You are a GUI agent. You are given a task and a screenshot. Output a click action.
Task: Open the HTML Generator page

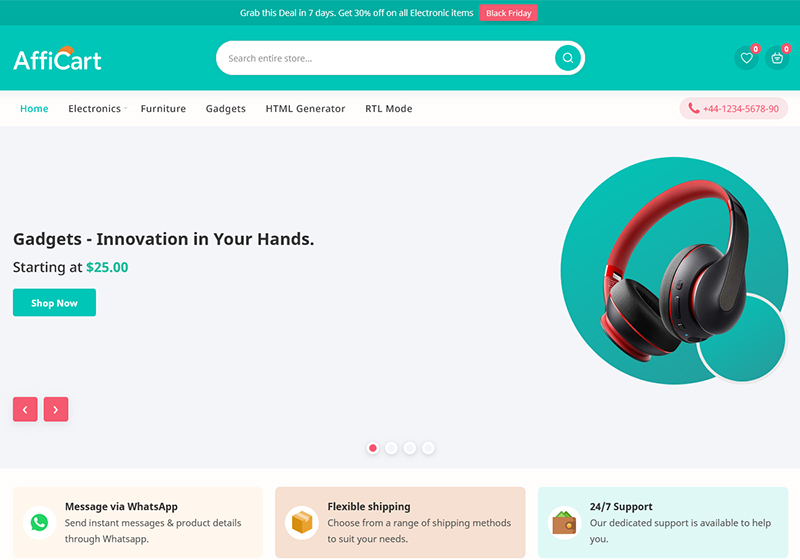click(x=305, y=109)
